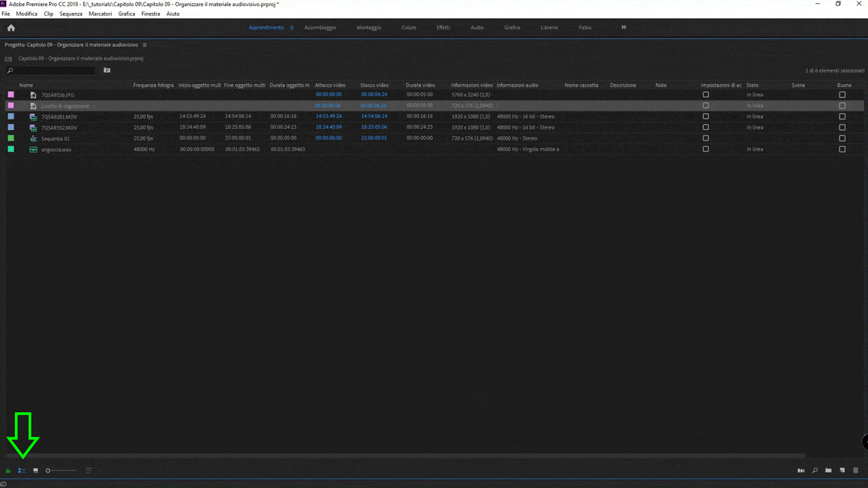The height and width of the screenshot is (488, 868).
Task: Click Automate to Sequence icon
Action: (x=801, y=470)
